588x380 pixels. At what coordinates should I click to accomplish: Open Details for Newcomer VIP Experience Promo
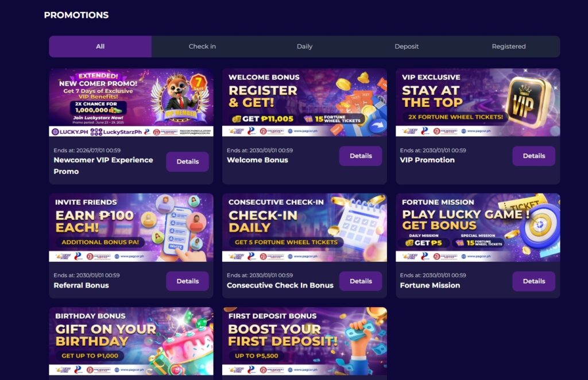[x=187, y=162]
